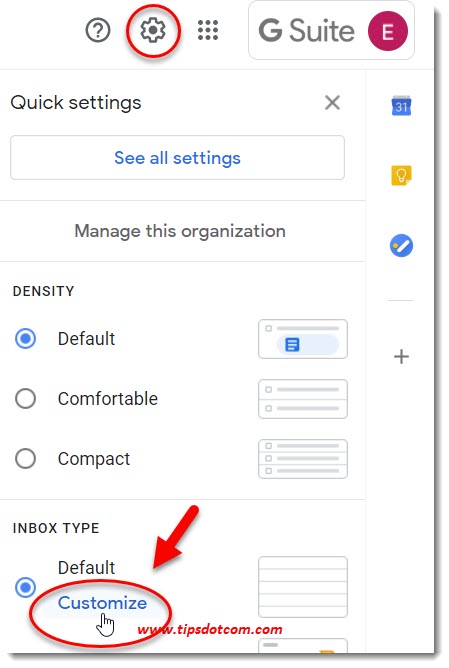
Task: Open the Google apps grid
Action: [208, 30]
